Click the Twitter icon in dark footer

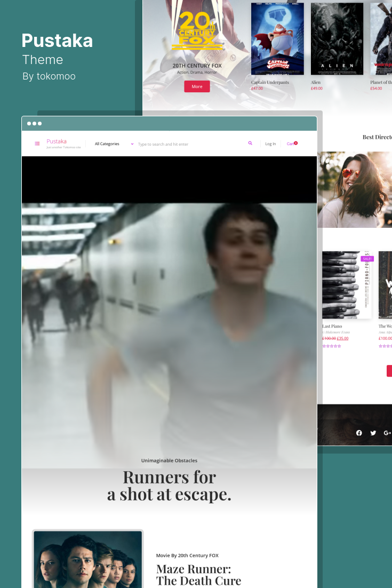click(x=373, y=433)
